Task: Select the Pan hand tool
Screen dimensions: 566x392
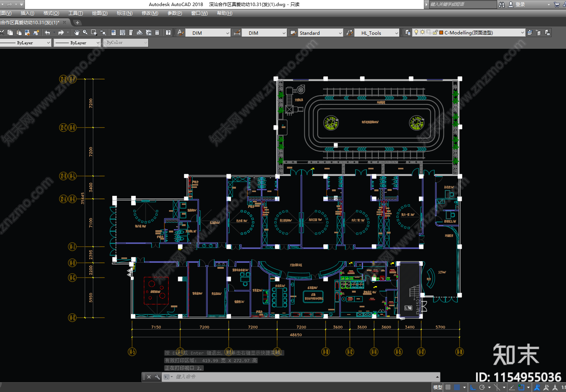Action: 77,33
